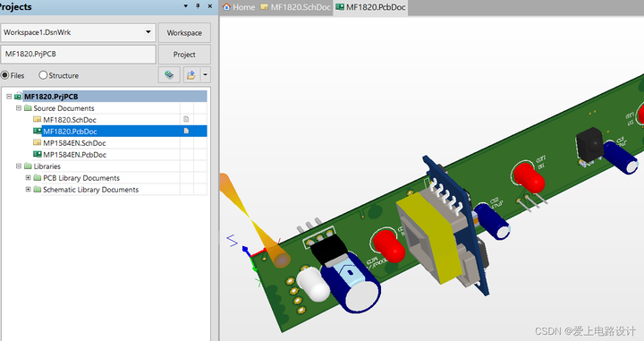This screenshot has width=644, height=341.
Task: Select the Files radio button
Action: click(x=5, y=75)
